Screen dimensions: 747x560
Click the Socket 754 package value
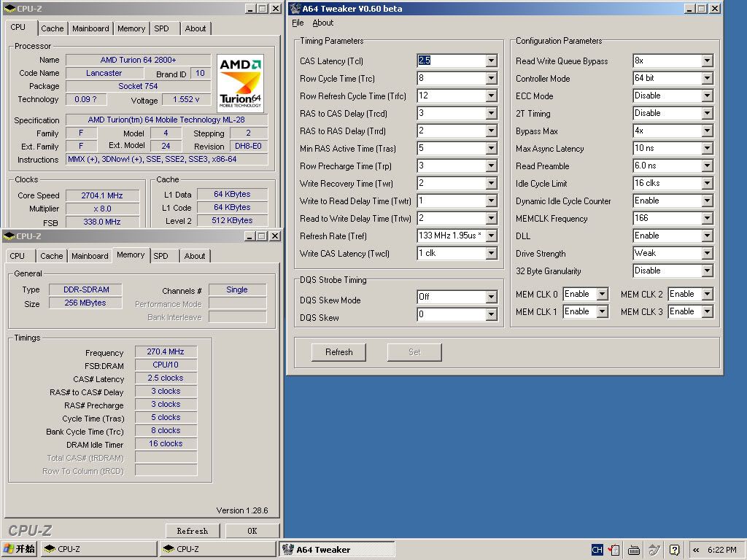tap(138, 86)
